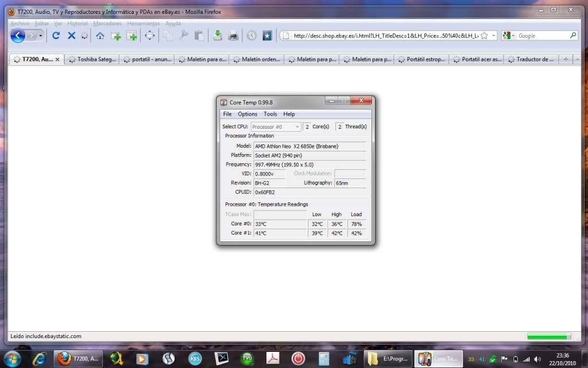The width and height of the screenshot is (588, 368).
Task: Click the Core #0 temperature 33°C
Action: pos(280,224)
